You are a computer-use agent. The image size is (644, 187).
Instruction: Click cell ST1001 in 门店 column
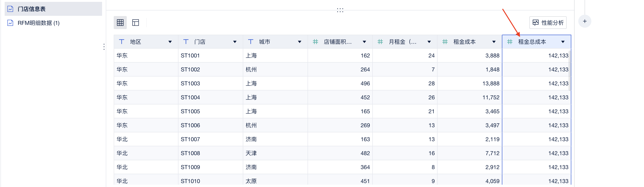coord(210,55)
